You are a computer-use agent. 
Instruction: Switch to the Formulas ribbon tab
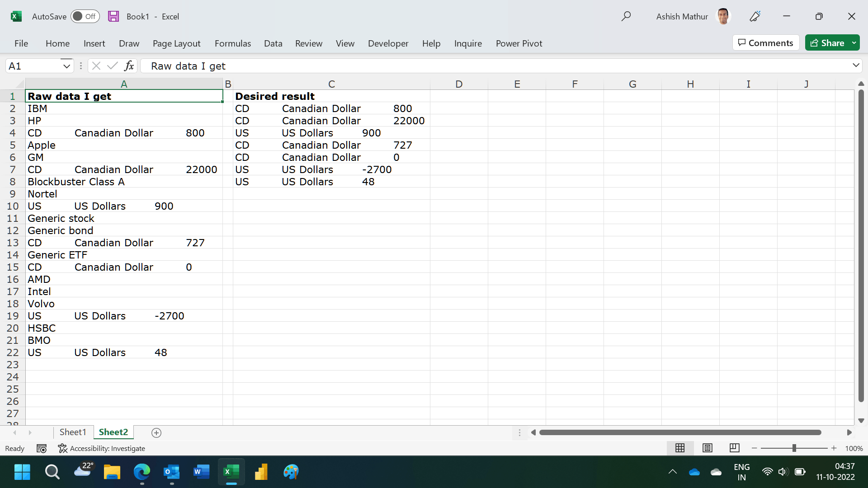tap(233, 43)
